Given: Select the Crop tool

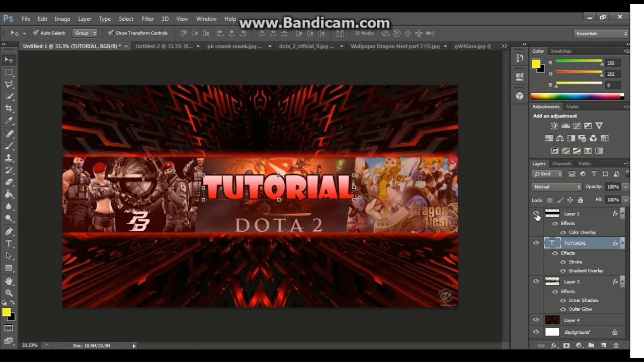Looking at the screenshot, I should pyautogui.click(x=9, y=109).
